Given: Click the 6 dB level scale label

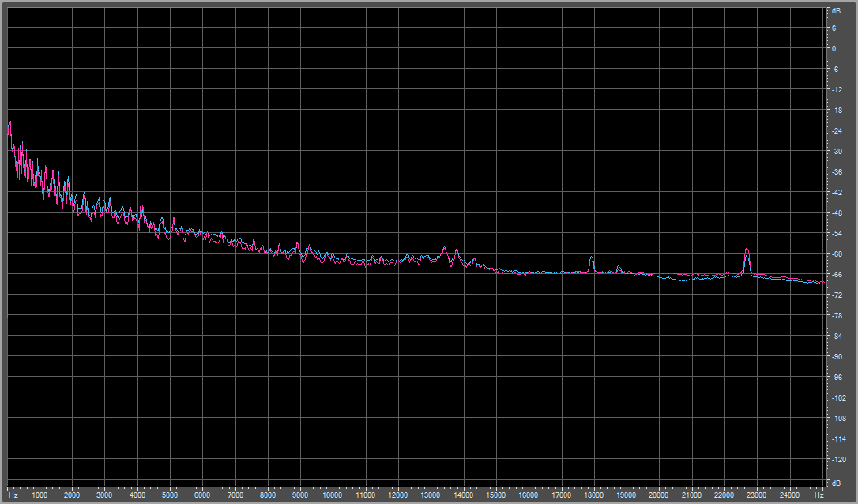Looking at the screenshot, I should (834, 28).
